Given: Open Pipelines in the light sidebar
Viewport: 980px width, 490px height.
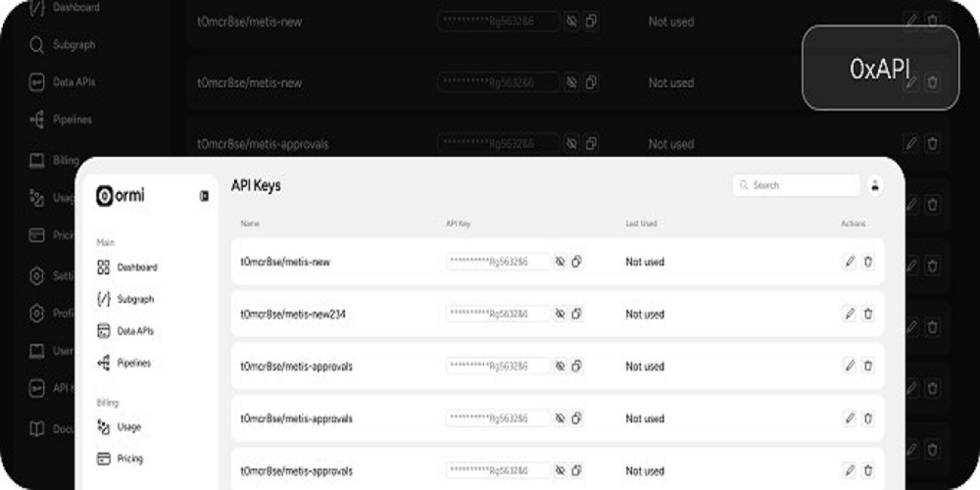Looking at the screenshot, I should pos(133,363).
